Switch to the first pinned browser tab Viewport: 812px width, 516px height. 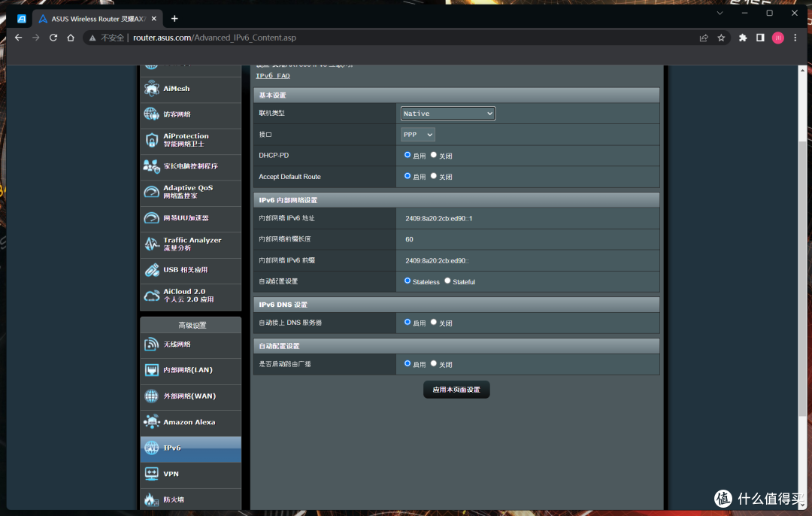21,19
